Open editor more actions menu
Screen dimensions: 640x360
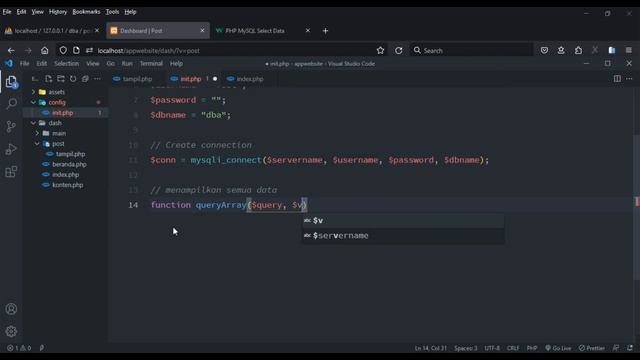pyautogui.click(x=629, y=79)
